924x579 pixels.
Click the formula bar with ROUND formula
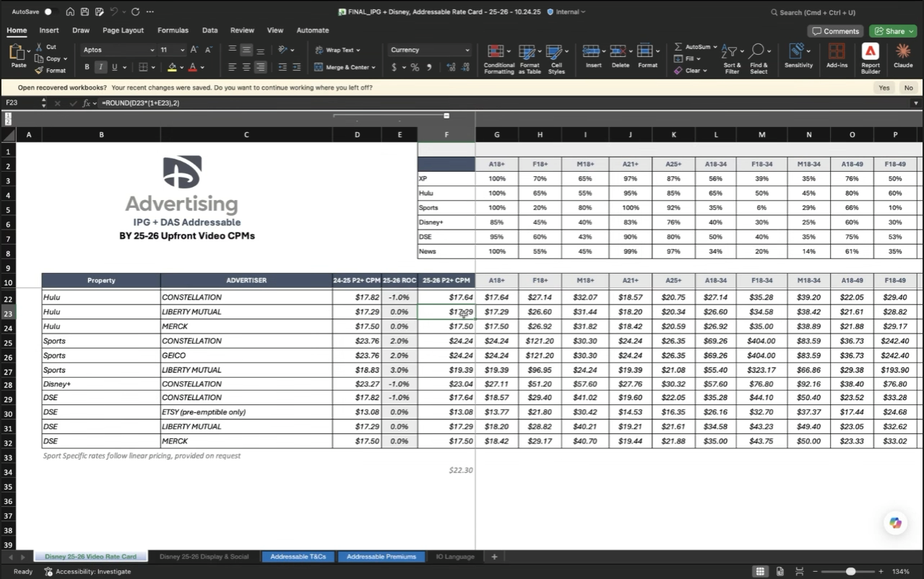click(506, 103)
